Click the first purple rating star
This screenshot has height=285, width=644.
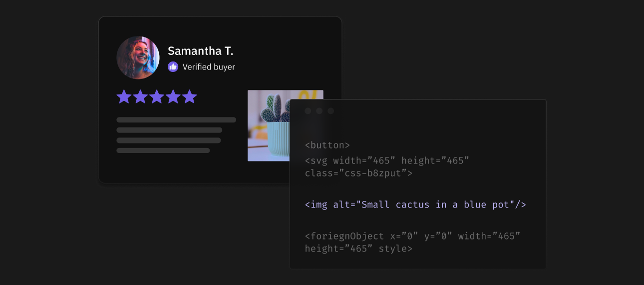[124, 96]
